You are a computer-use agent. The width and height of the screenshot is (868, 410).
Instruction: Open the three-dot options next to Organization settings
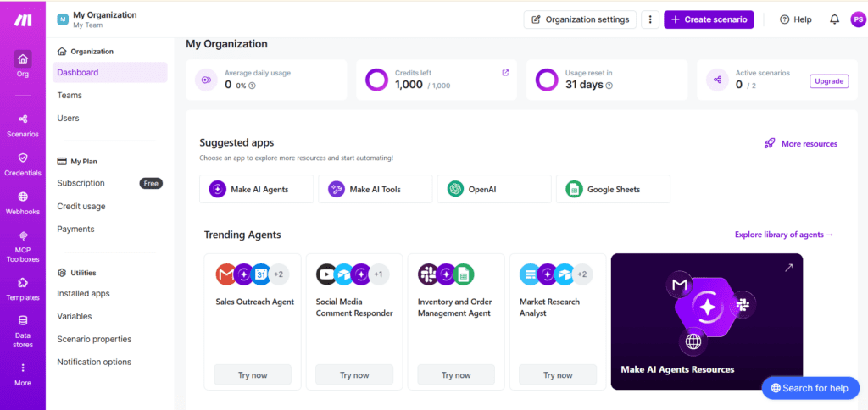[650, 19]
